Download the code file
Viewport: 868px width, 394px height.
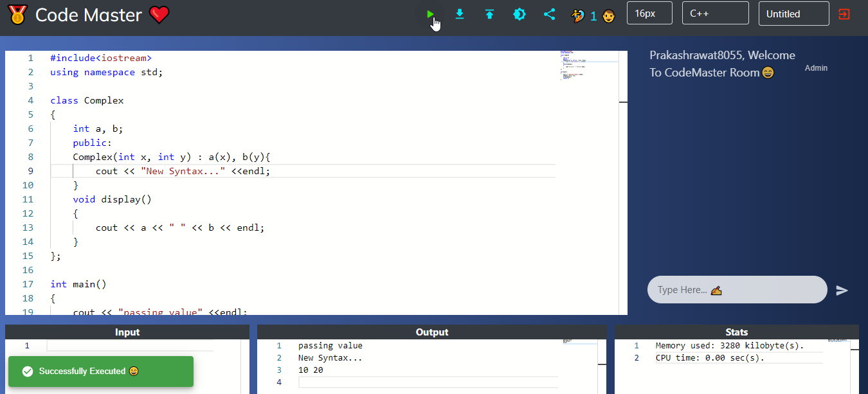460,13
